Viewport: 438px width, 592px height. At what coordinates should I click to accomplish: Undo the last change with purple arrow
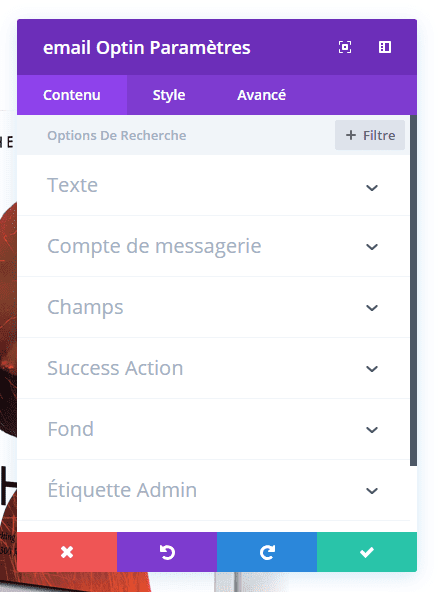(x=167, y=552)
